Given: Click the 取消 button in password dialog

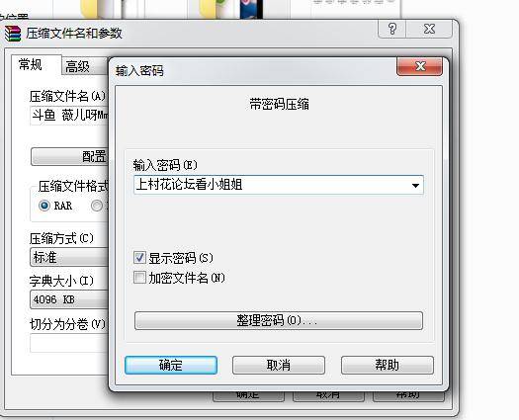Looking at the screenshot, I should (279, 365).
